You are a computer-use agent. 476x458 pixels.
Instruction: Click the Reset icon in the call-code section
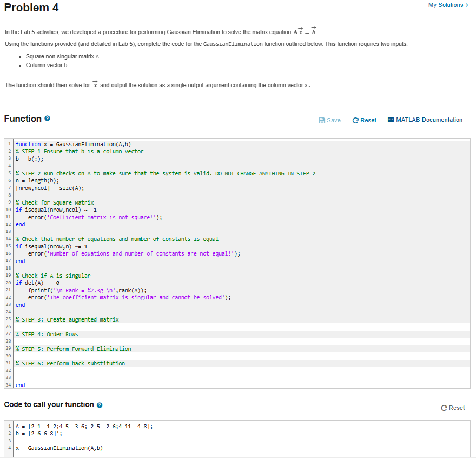(x=445, y=408)
